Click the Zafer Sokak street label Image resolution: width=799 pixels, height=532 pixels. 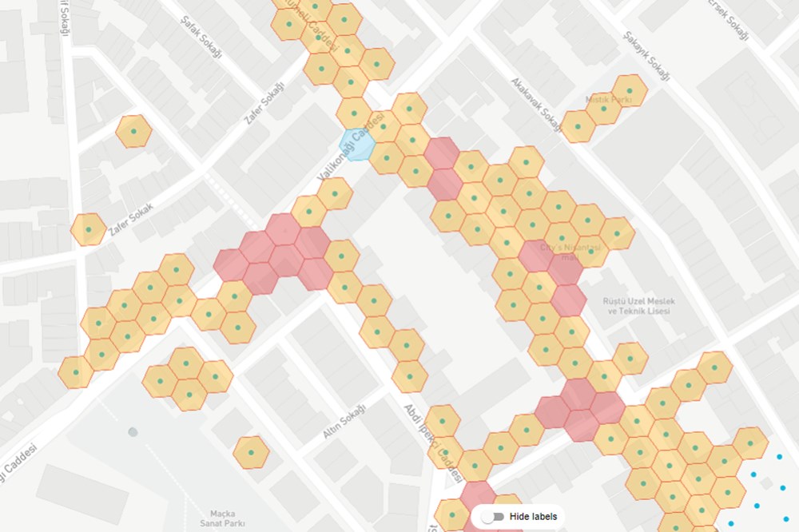pos(130,219)
